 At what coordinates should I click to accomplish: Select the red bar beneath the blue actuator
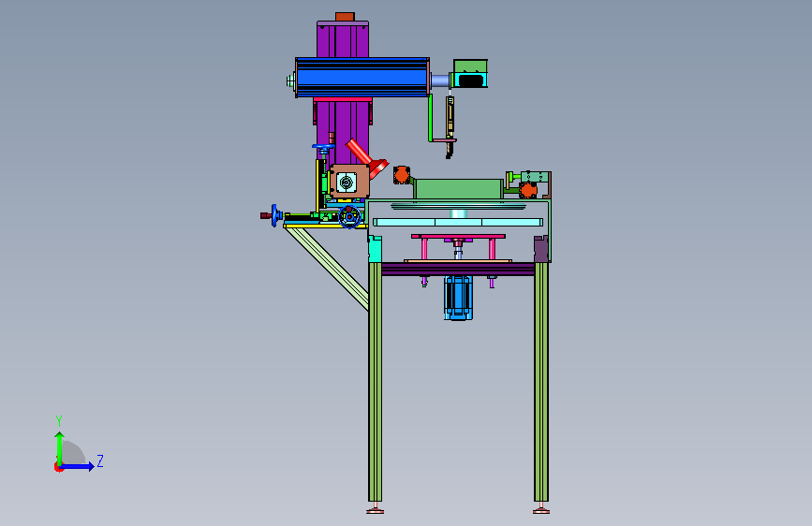tap(343, 99)
